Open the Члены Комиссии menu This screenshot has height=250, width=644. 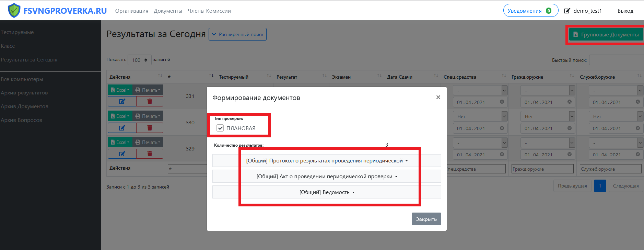click(x=209, y=11)
